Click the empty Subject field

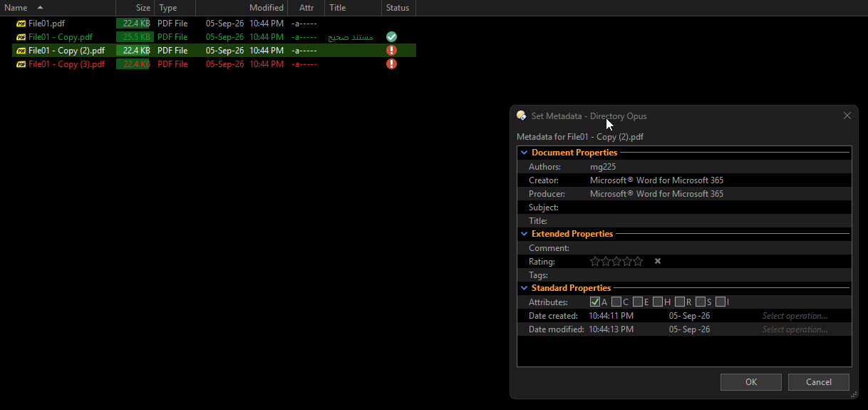720,207
